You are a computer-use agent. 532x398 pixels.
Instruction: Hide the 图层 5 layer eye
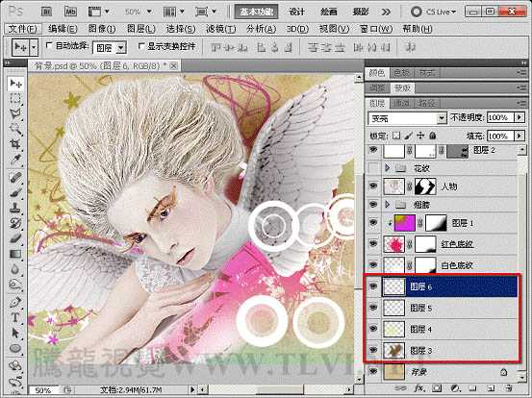click(373, 308)
